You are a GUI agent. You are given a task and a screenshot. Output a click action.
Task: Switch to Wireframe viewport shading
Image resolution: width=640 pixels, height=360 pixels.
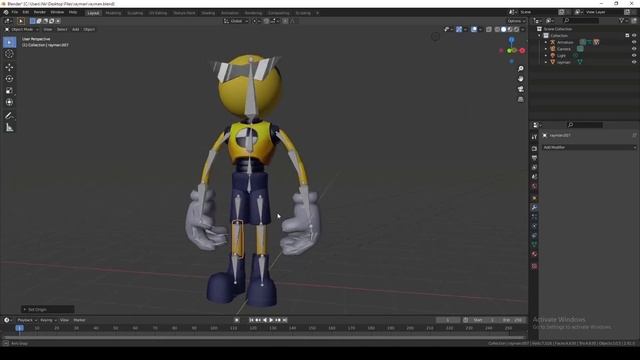[x=497, y=29]
